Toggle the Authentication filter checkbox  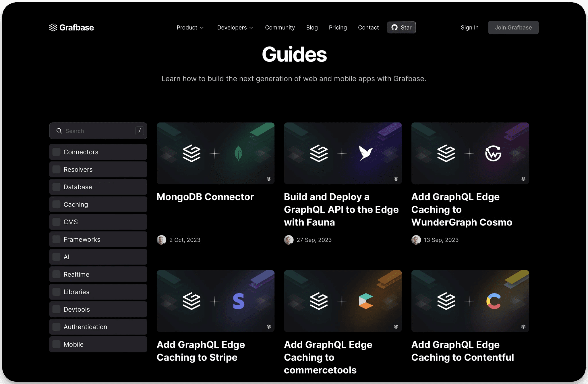[57, 327]
